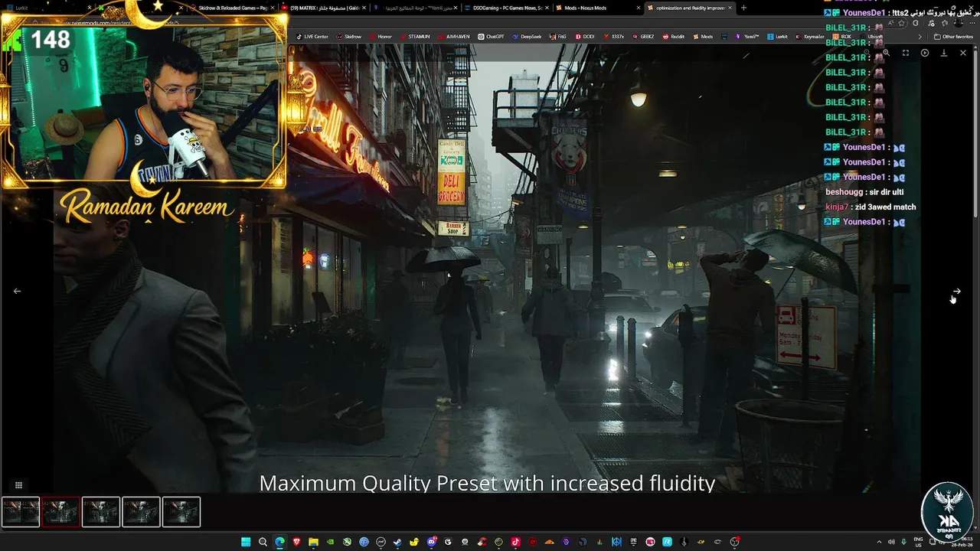Open the Reddit bookmark

pos(674,37)
